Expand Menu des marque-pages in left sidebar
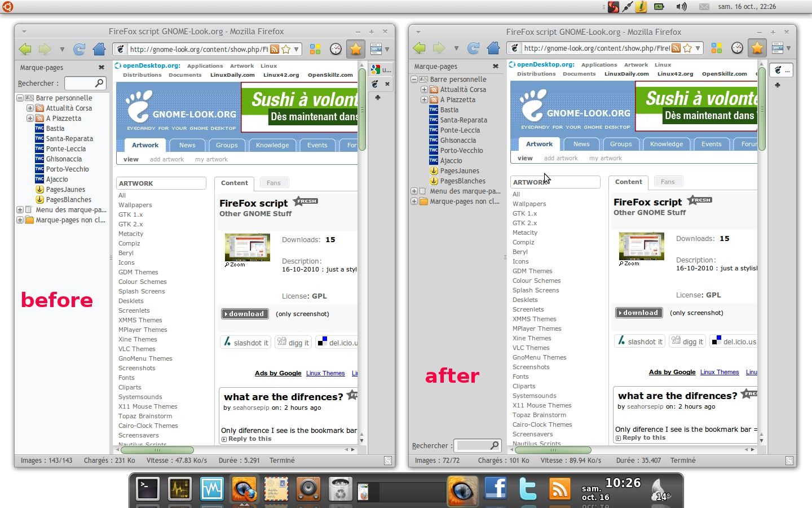 pyautogui.click(x=20, y=209)
